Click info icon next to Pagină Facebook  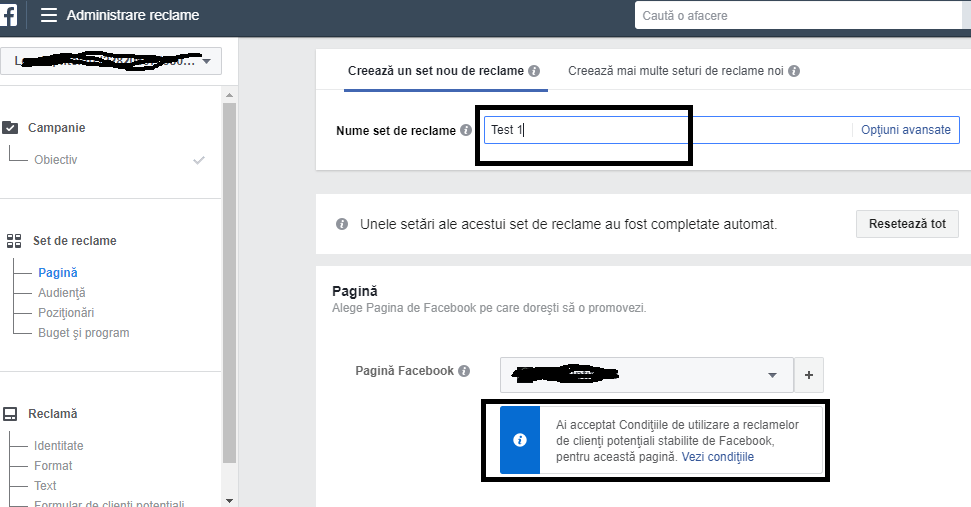click(464, 371)
